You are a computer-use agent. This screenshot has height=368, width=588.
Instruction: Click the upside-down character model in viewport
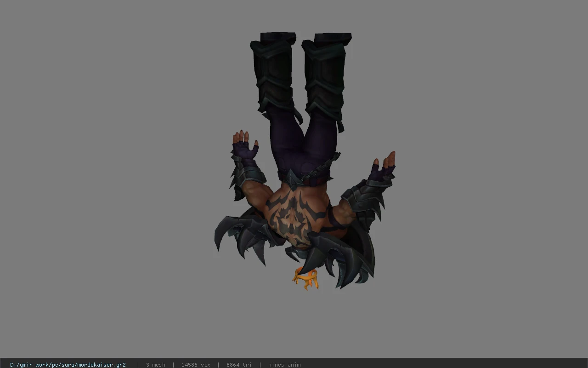[x=305, y=161]
